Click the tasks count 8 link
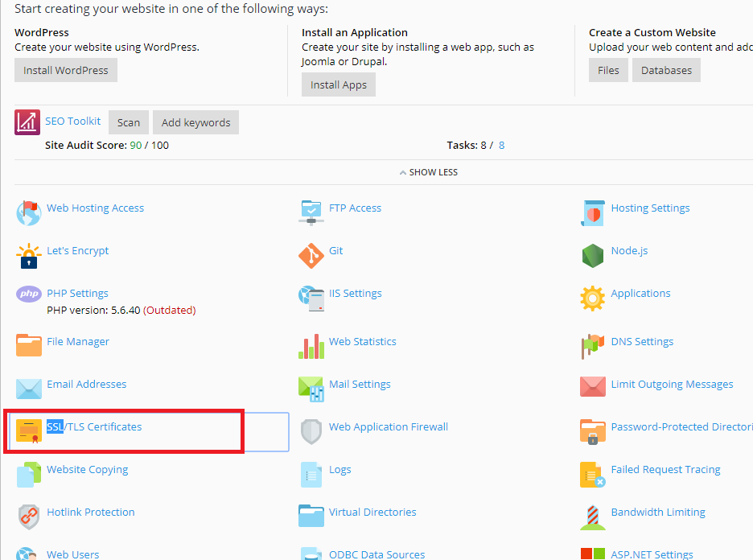The image size is (753, 560). tap(502, 146)
